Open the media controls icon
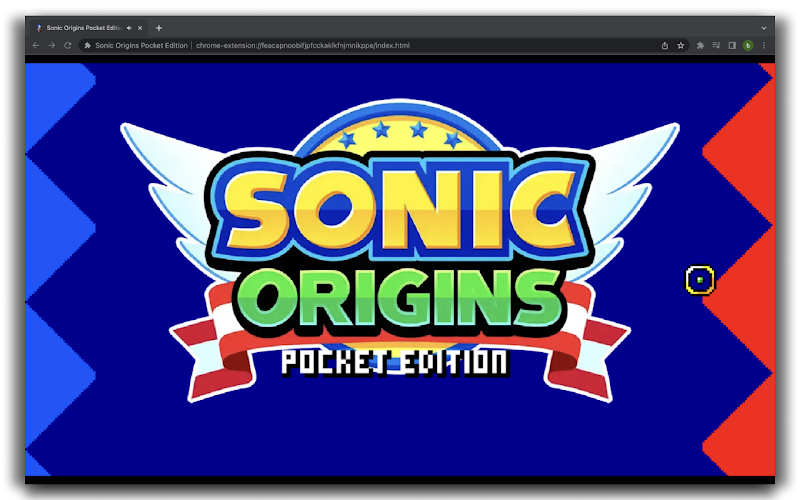Viewport: 800px width, 500px height. point(716,45)
